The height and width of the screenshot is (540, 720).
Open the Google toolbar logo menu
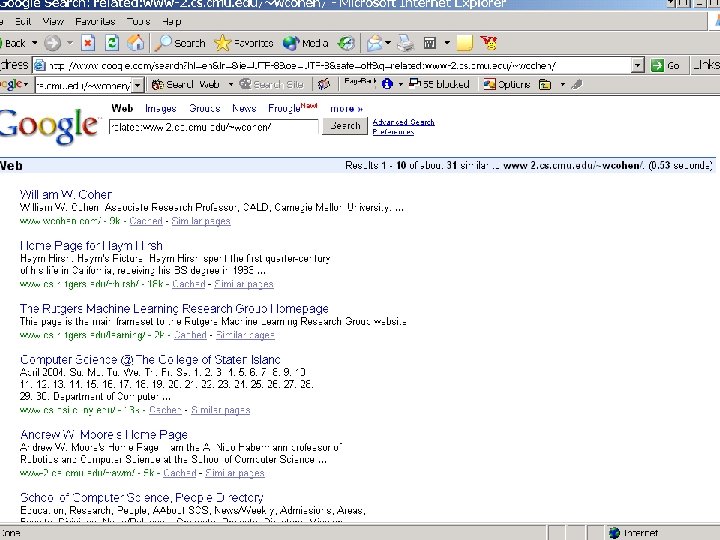pyautogui.click(x=14, y=84)
